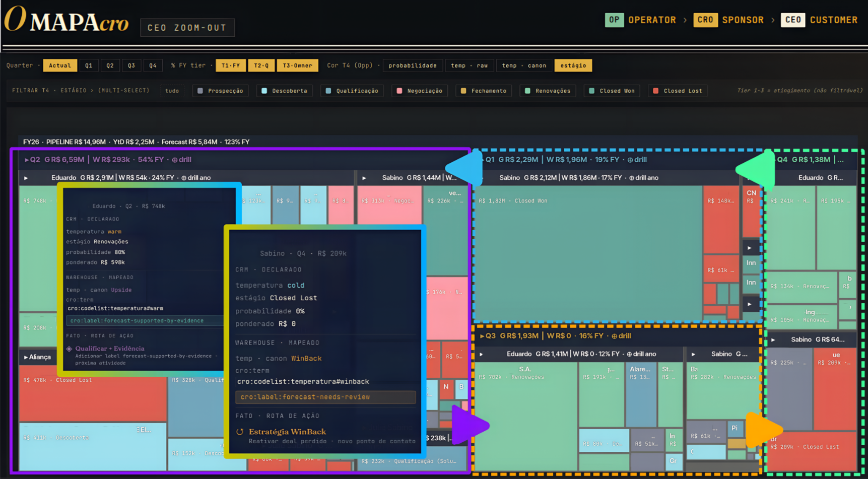The height and width of the screenshot is (479, 868).
Task: Toggle the Fechamento stage filter
Action: pos(483,91)
